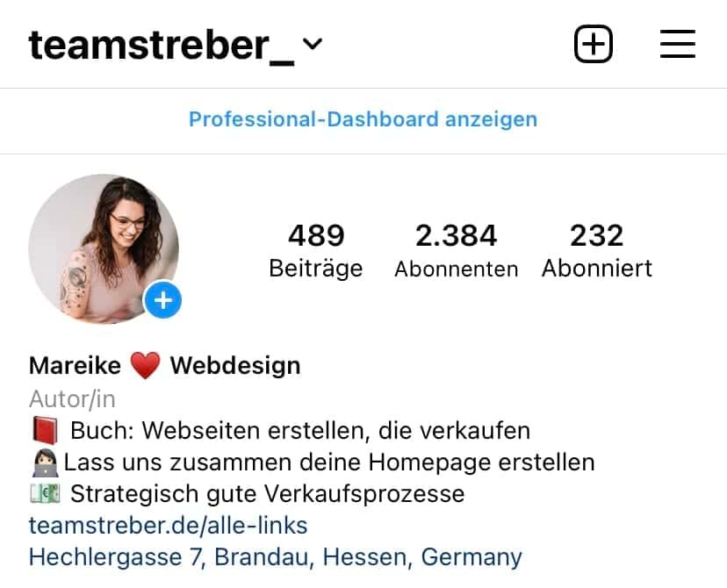Open the 2.384 Abonnenten followers list
Viewport: 727px width, 588px height.
(x=457, y=251)
